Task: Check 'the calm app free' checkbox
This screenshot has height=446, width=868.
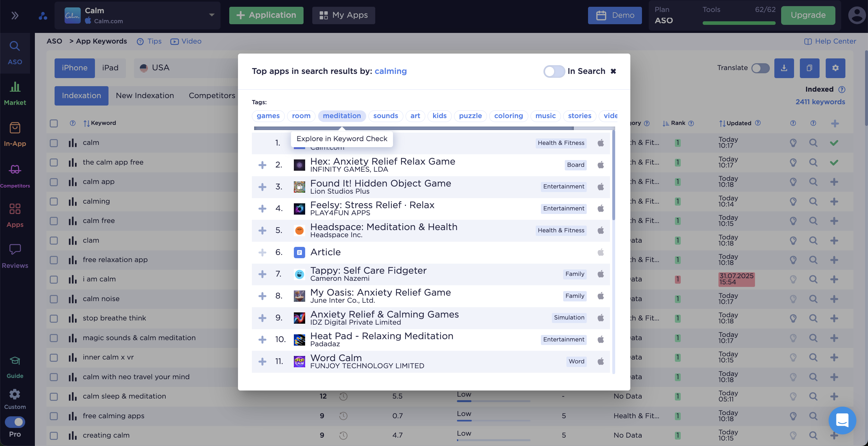Action: (54, 162)
